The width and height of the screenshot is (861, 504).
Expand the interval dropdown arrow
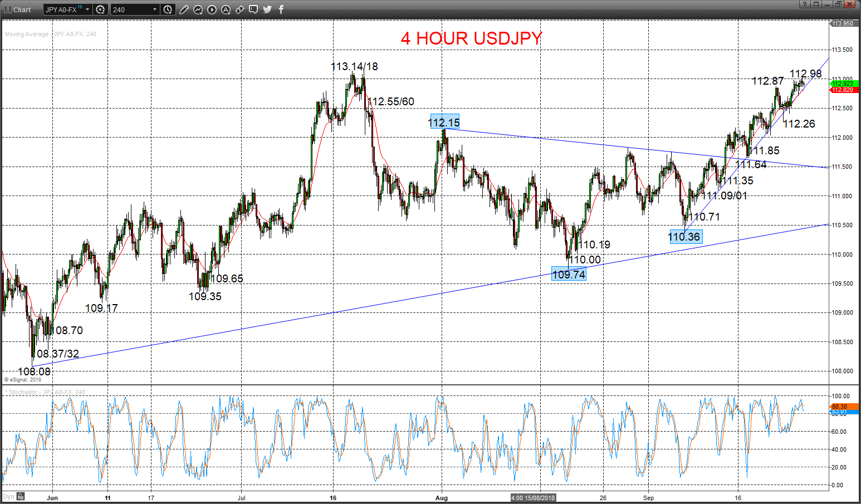[155, 9]
